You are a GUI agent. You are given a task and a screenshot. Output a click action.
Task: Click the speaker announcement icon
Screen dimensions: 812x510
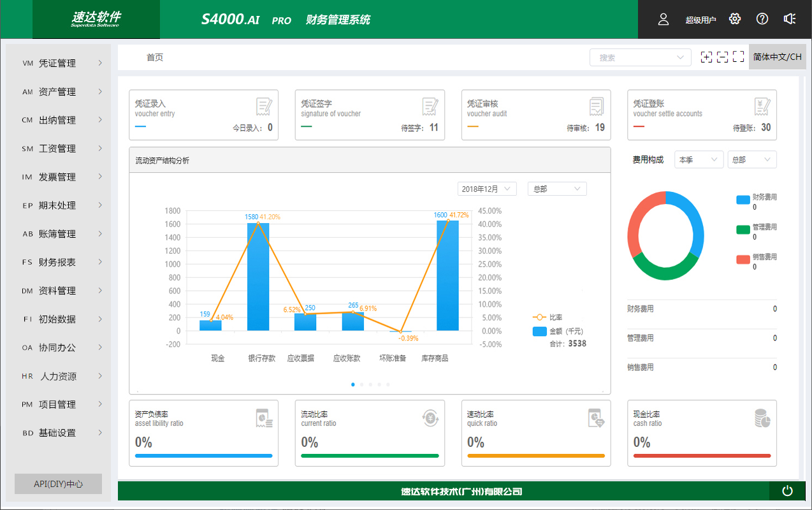(790, 19)
